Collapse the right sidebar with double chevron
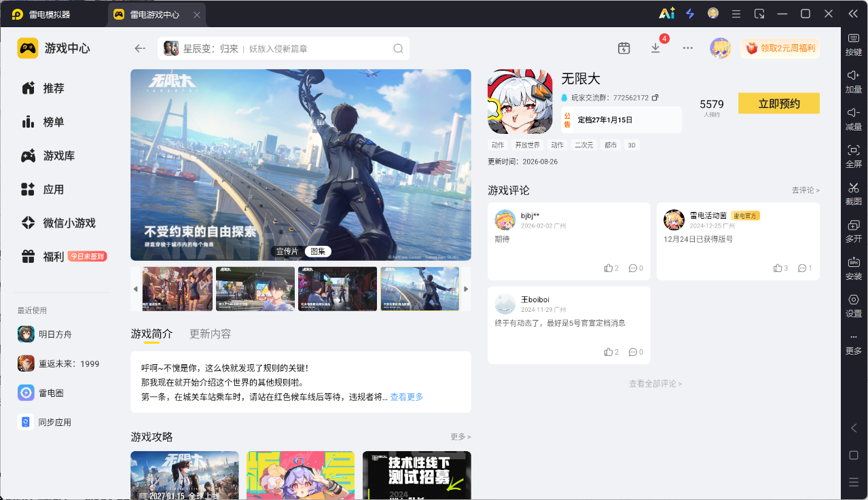 point(853,14)
